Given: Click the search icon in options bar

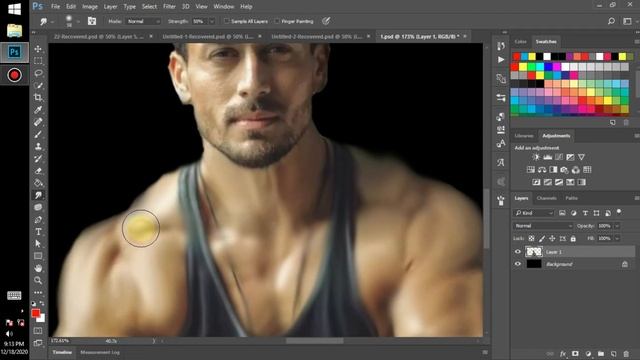Looking at the screenshot, I should (x=611, y=21).
